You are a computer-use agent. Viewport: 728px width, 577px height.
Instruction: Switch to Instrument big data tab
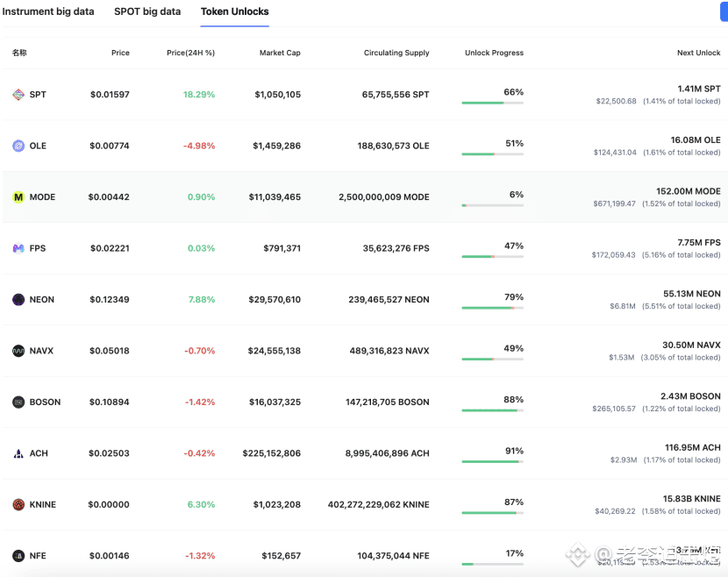(47, 12)
